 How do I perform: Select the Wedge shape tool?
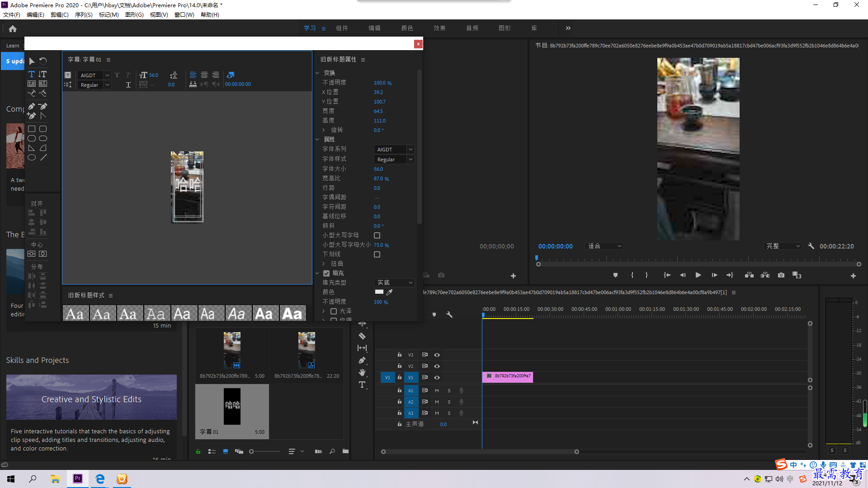[32, 148]
